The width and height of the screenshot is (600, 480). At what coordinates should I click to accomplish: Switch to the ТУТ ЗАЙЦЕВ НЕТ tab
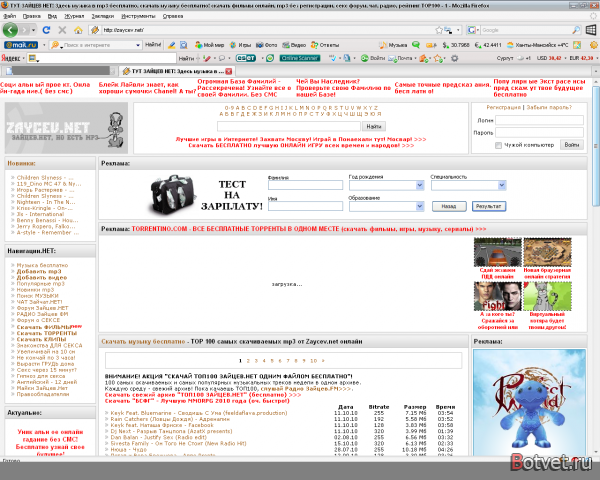177,71
